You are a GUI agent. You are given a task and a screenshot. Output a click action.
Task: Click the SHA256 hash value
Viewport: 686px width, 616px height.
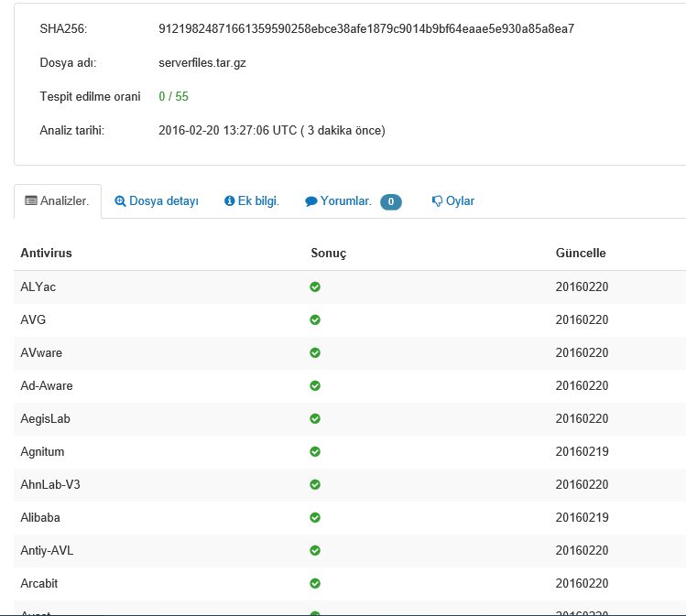[366, 29]
